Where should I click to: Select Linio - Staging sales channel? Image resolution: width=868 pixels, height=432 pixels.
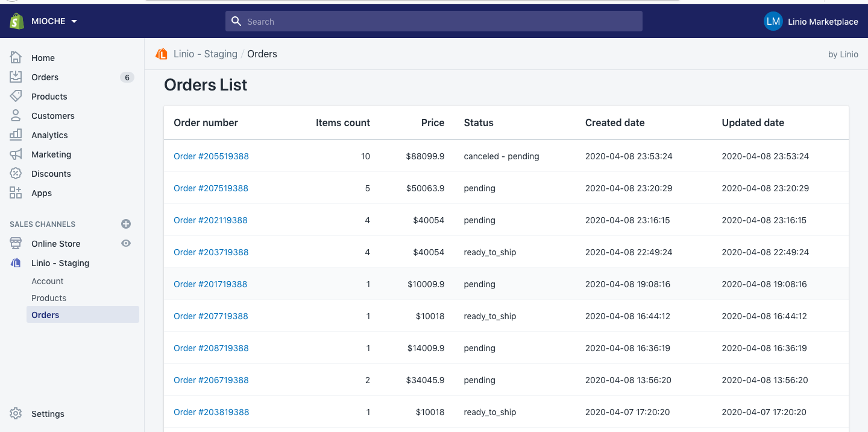pyautogui.click(x=60, y=263)
